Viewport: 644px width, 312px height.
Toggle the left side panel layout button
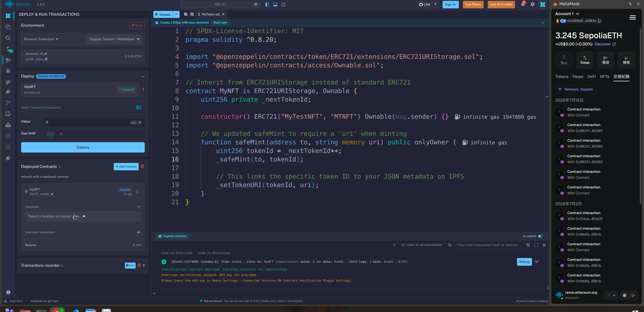[x=267, y=4]
